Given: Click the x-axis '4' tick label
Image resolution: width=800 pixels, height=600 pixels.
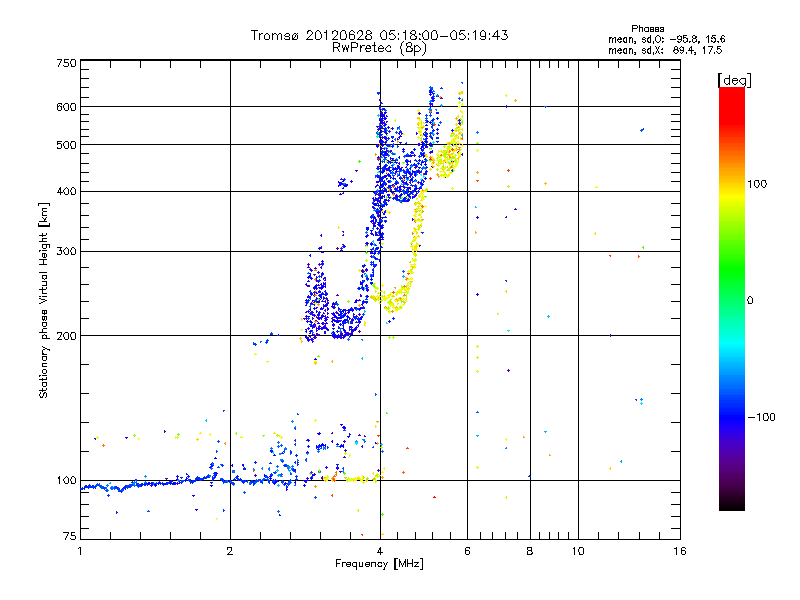Looking at the screenshot, I should (380, 551).
